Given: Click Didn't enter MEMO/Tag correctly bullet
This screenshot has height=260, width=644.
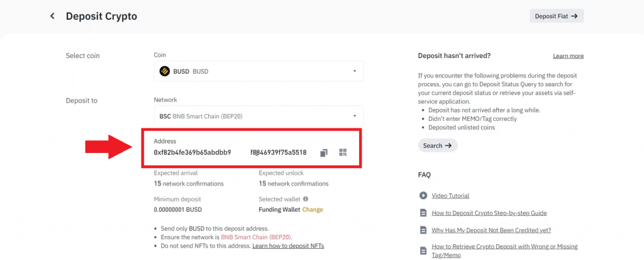Looking at the screenshot, I should point(472,119).
